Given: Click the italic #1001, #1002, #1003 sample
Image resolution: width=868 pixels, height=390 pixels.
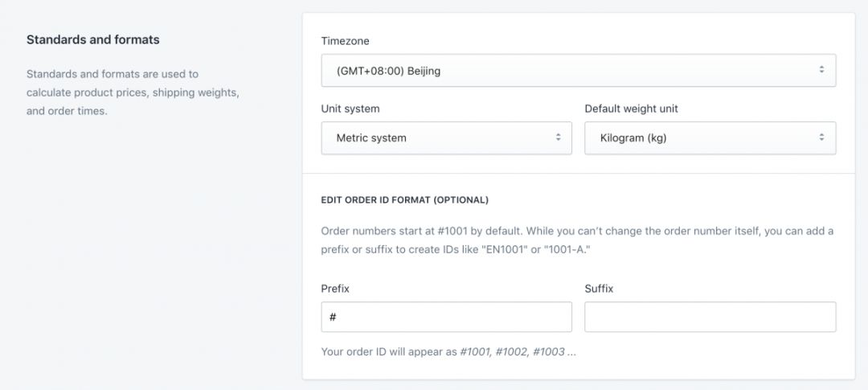Looking at the screenshot, I should tap(518, 351).
